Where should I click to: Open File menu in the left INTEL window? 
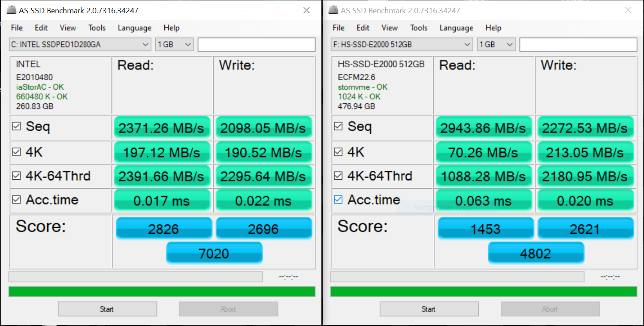coord(17,28)
